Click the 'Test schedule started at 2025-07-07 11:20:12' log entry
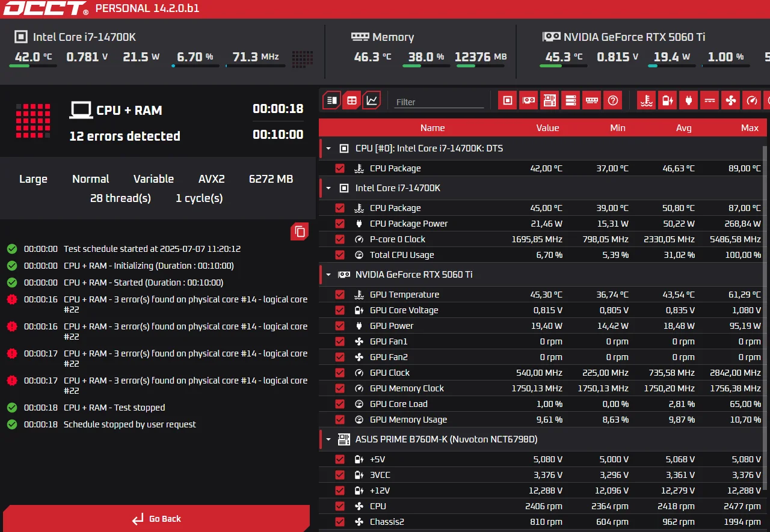The height and width of the screenshot is (532, 770). tap(152, 249)
